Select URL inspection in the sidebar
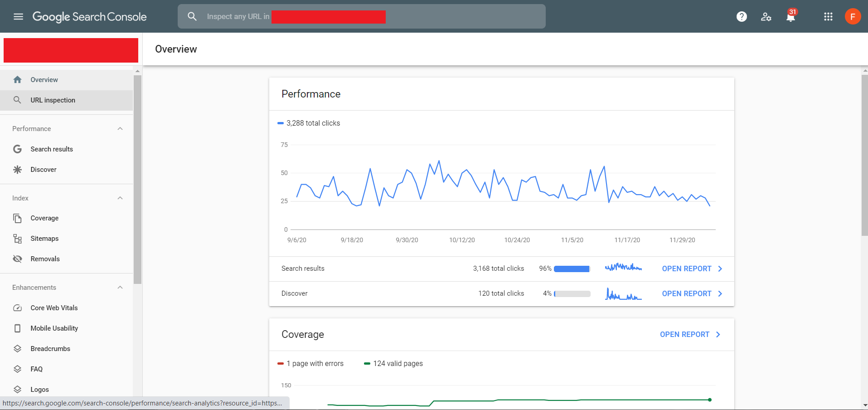Image resolution: width=868 pixels, height=410 pixels. click(53, 100)
